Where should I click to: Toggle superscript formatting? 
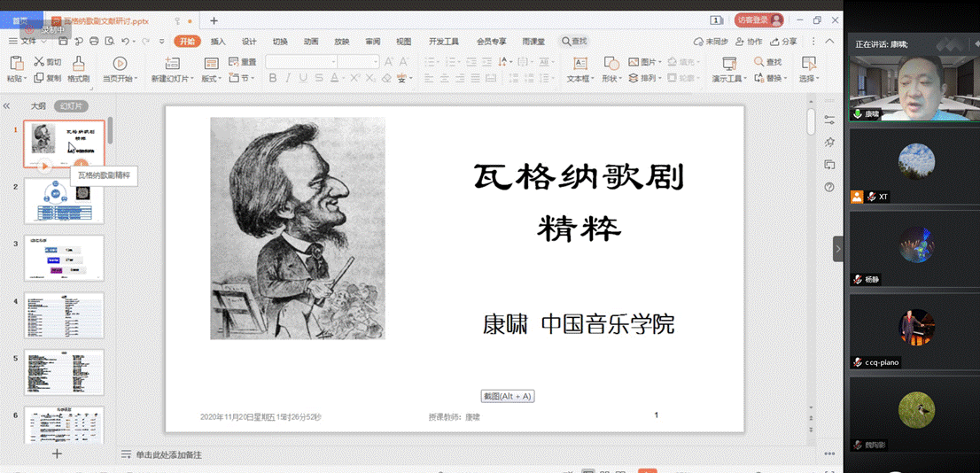pyautogui.click(x=355, y=78)
